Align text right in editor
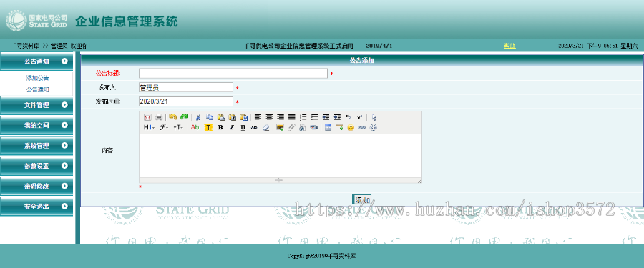Image resolution: width=644 pixels, height=268 pixels. [280, 117]
